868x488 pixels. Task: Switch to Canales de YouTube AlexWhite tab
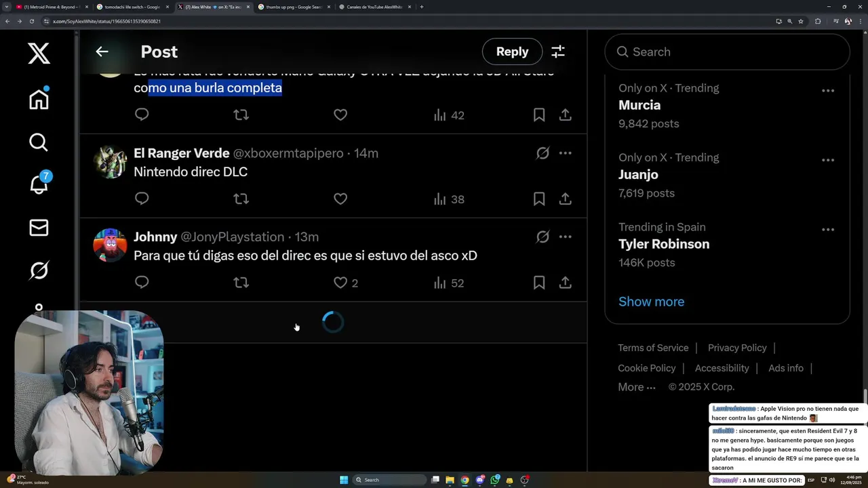click(374, 7)
